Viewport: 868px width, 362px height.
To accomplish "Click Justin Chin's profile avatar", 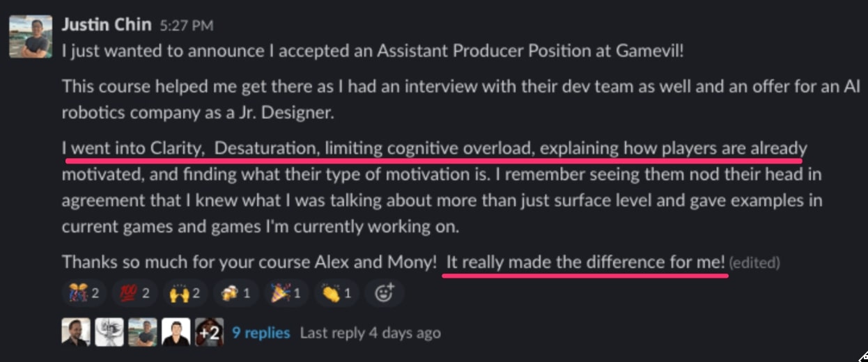I will [30, 36].
